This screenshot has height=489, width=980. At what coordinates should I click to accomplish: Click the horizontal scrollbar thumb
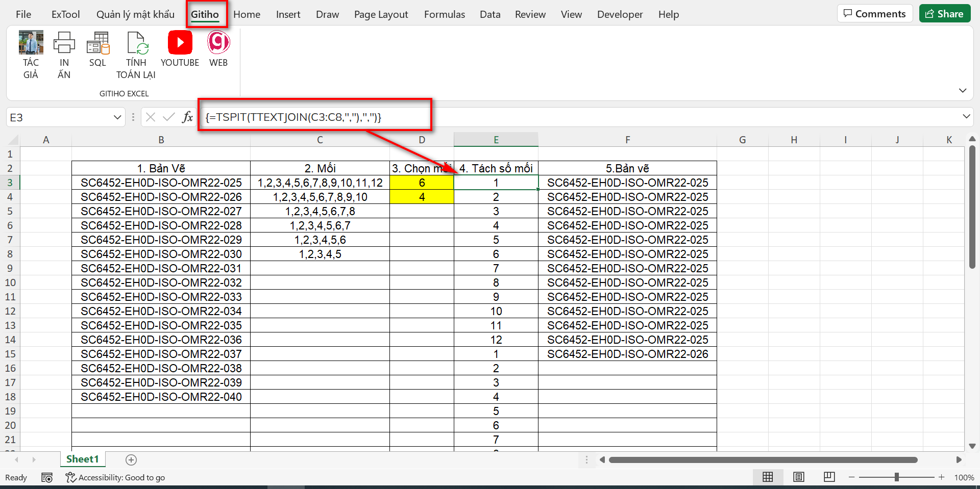(x=763, y=460)
